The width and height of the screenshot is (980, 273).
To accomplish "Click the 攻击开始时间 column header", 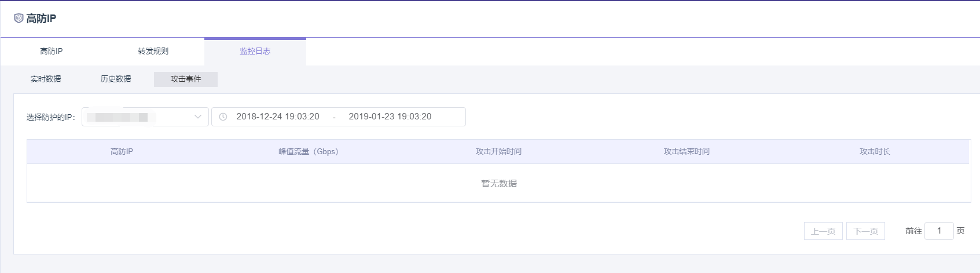I will tap(498, 151).
